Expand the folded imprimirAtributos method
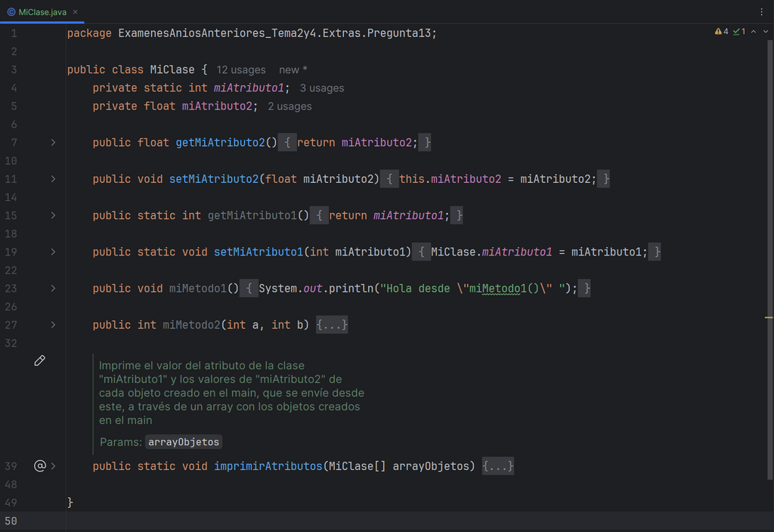The width and height of the screenshot is (774, 532). 54,466
